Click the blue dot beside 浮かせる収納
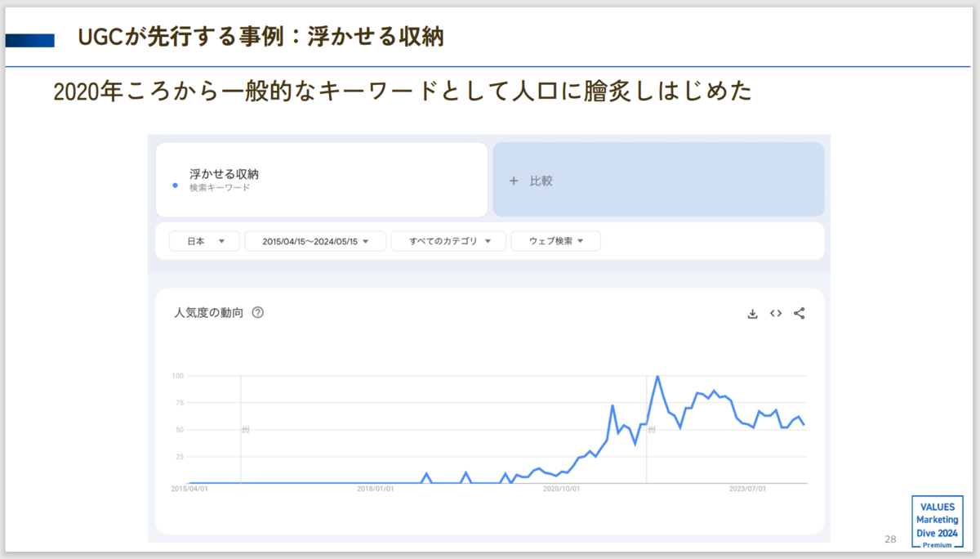 176,186
